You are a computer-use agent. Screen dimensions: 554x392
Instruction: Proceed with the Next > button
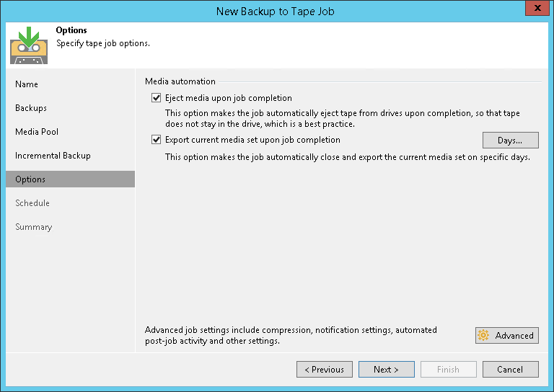[386, 370]
